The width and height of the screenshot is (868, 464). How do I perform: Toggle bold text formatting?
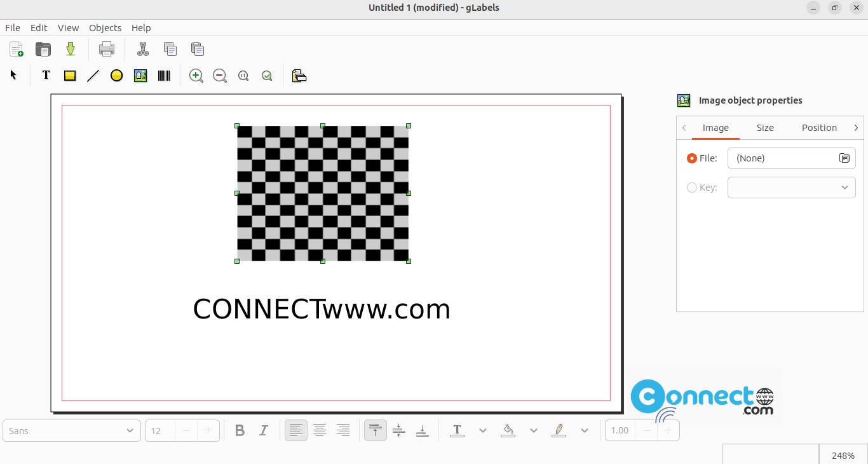pyautogui.click(x=240, y=430)
